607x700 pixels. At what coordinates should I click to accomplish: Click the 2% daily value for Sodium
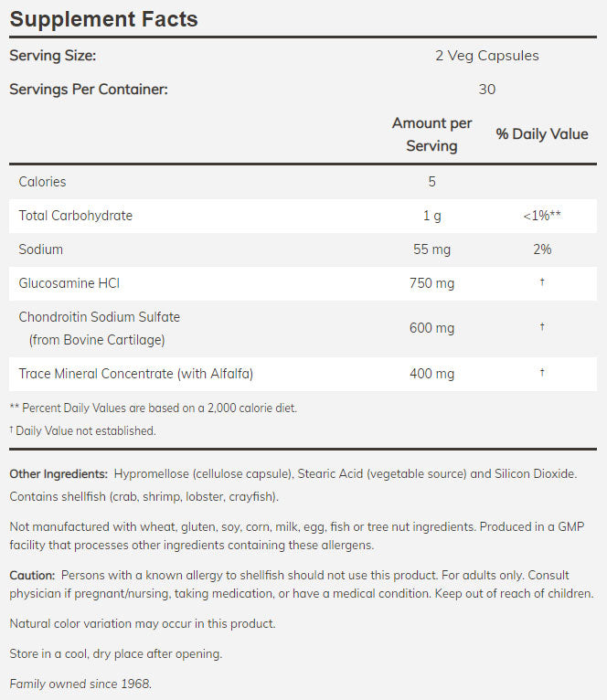(x=542, y=249)
